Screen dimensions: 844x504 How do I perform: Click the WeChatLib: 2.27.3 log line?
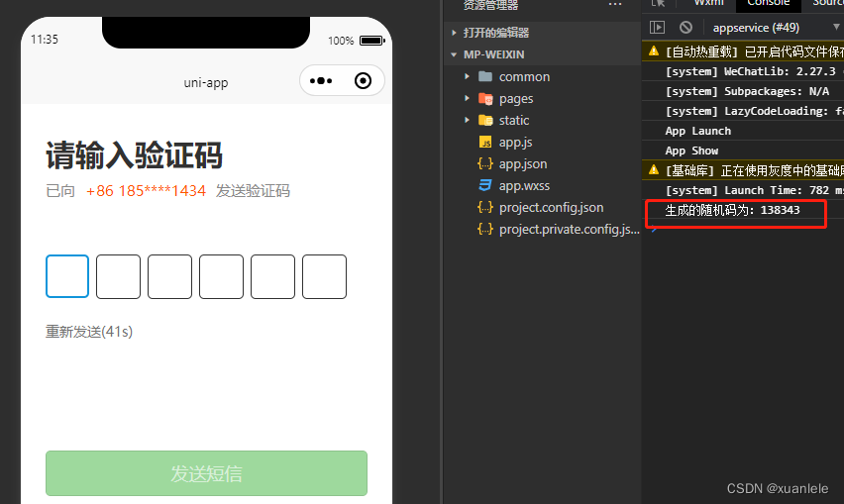coord(750,71)
